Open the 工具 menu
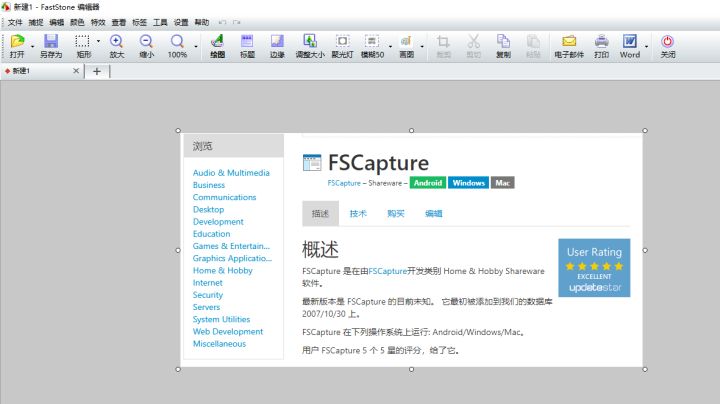 (x=160, y=22)
